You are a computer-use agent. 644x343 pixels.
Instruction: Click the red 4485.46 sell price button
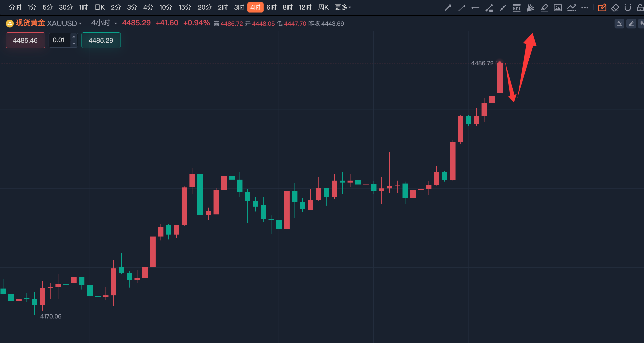[26, 40]
